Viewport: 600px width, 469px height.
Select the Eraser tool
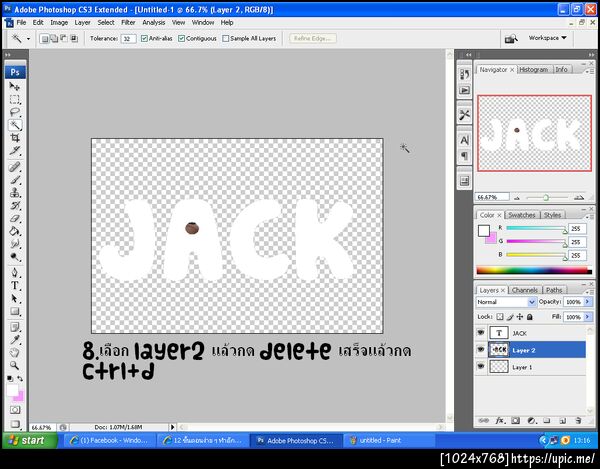15,218
